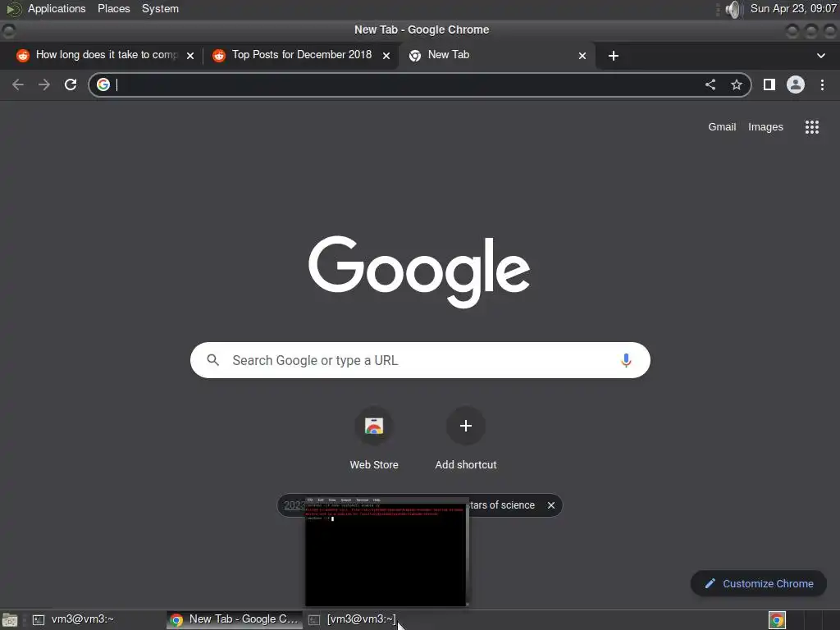Image resolution: width=840 pixels, height=630 pixels.
Task: Share this page via the share icon
Action: click(x=710, y=84)
